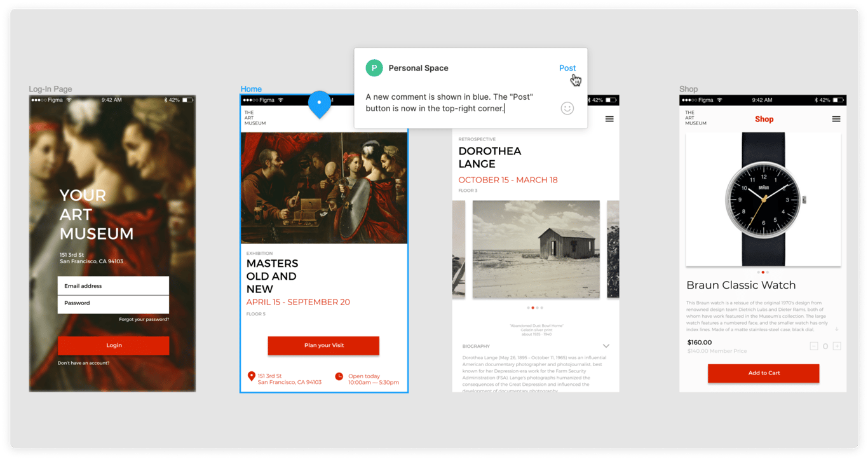Post the new comment
Screen dimensions: 868x459
tap(567, 68)
